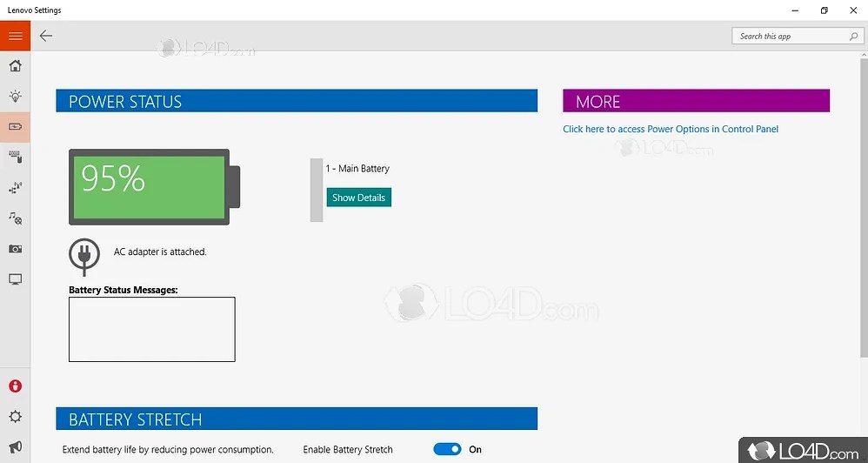Click the 95% battery graphic
This screenshot has width=868, height=463.
(155, 187)
